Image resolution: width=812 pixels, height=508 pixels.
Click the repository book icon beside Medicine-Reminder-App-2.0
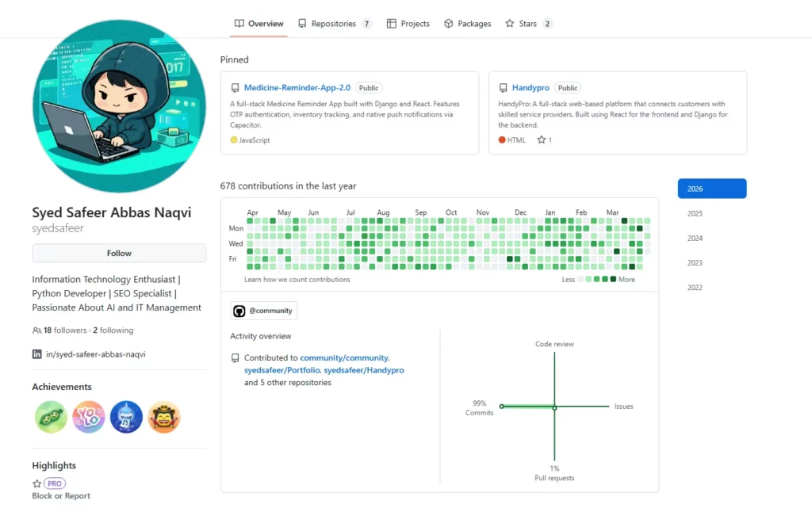(234, 87)
